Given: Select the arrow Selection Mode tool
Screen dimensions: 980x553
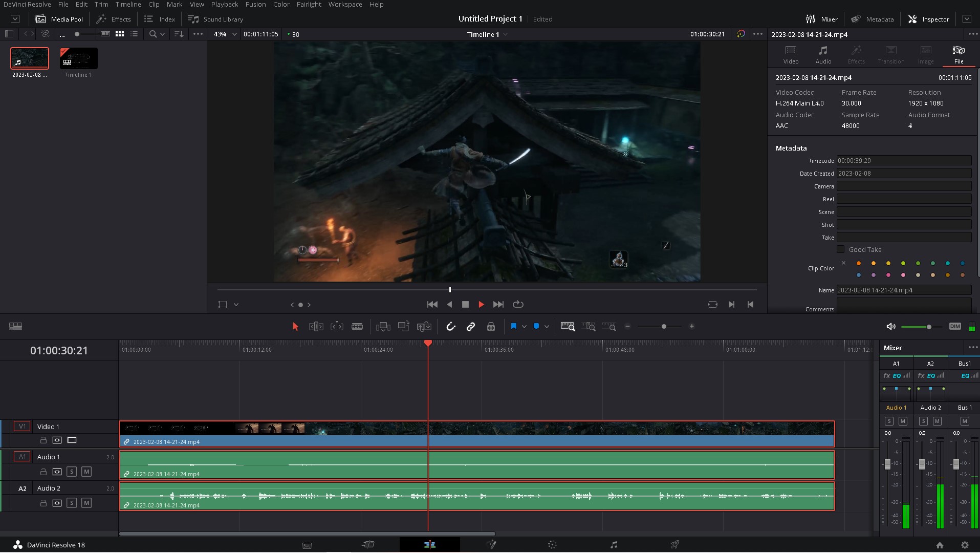Looking at the screenshot, I should (295, 327).
